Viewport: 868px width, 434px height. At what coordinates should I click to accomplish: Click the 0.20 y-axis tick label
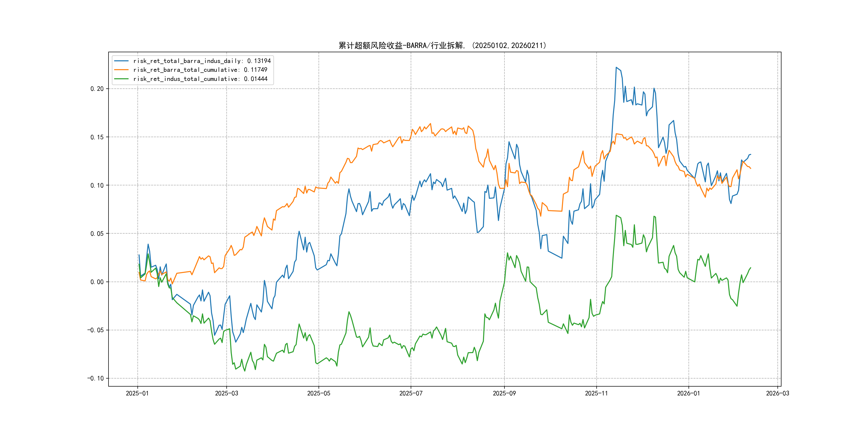coord(97,89)
